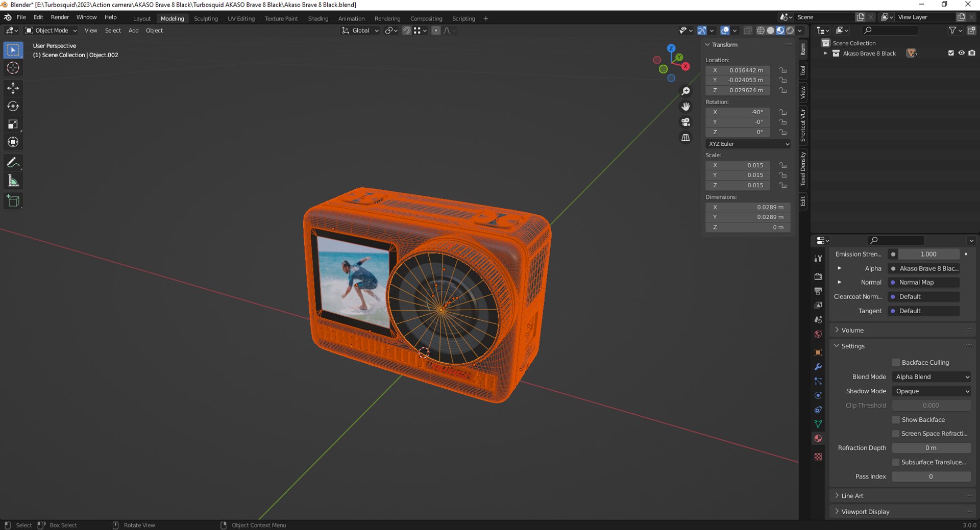This screenshot has height=530, width=980.
Task: Click the hand Pan view icon
Action: point(685,107)
